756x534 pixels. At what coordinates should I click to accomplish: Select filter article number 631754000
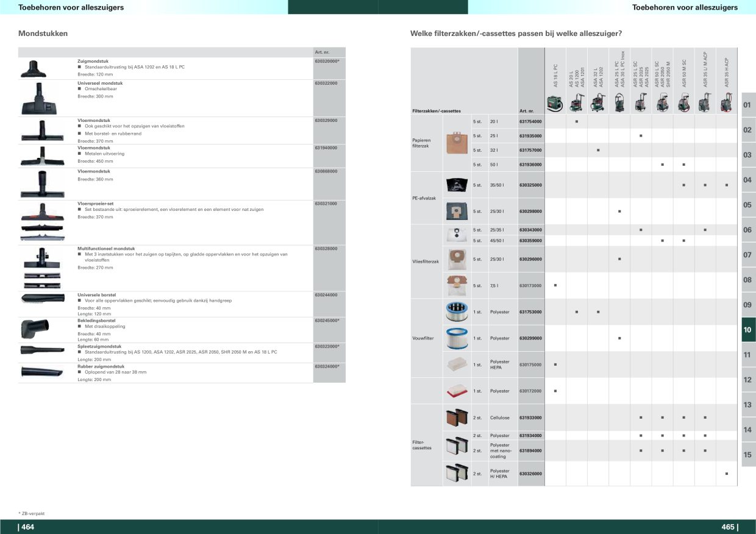[530, 122]
